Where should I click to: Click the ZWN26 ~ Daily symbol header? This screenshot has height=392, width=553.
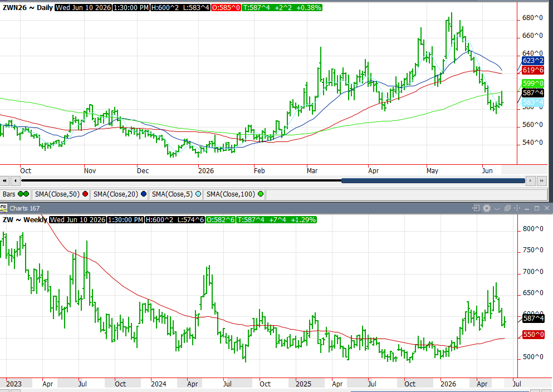(27, 7)
